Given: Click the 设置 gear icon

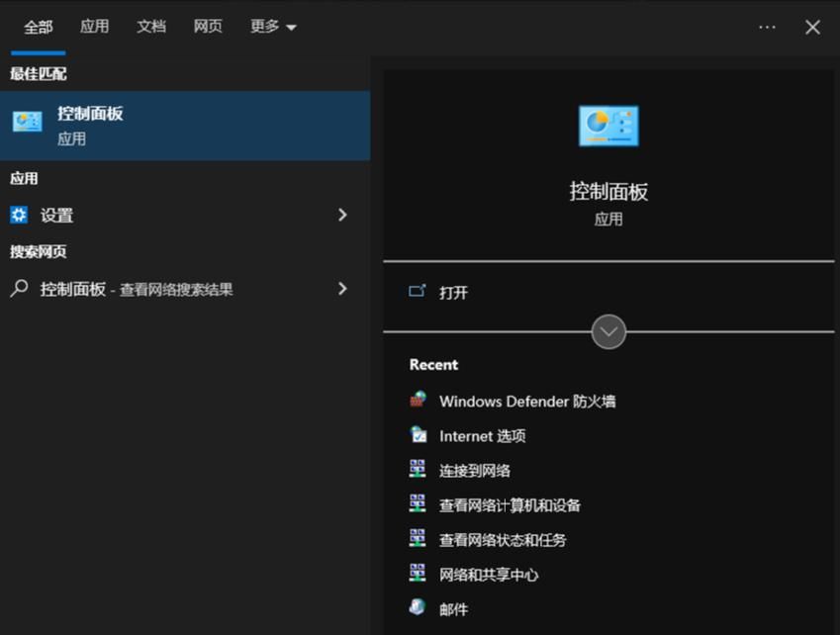Looking at the screenshot, I should tap(22, 215).
